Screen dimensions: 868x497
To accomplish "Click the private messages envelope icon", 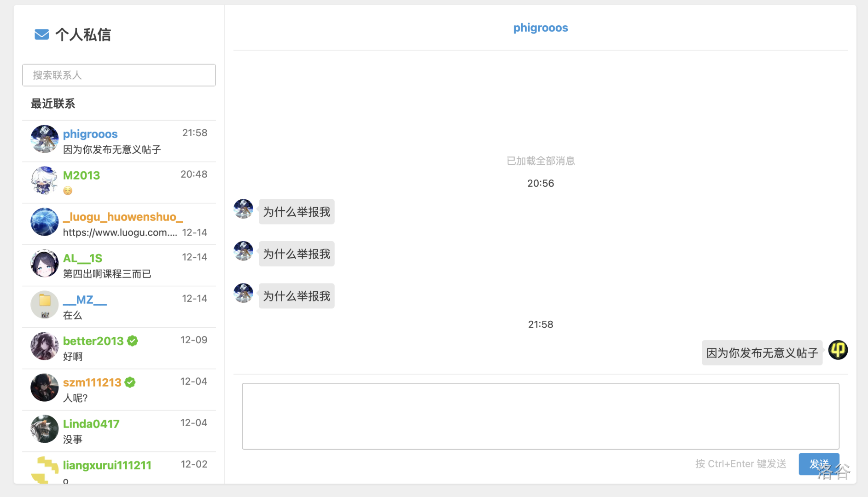I will pos(41,35).
